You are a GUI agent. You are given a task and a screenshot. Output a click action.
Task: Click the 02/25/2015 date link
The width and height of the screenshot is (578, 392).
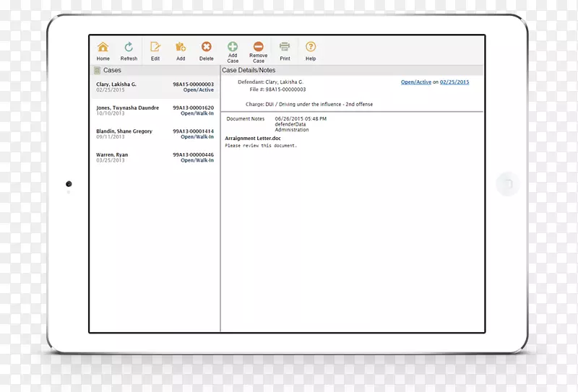coord(454,82)
